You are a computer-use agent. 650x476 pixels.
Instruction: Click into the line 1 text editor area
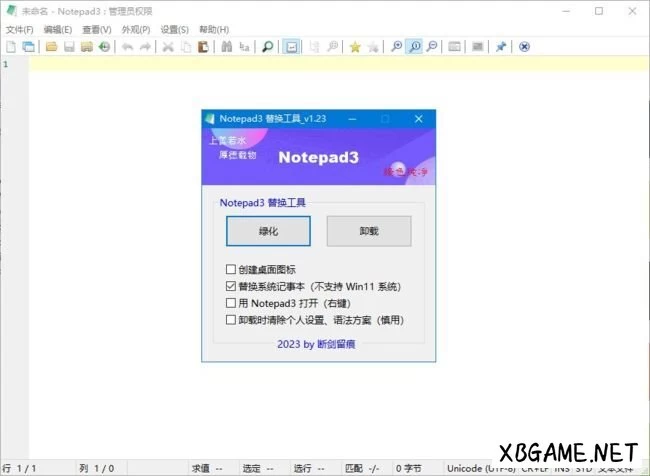(300, 64)
